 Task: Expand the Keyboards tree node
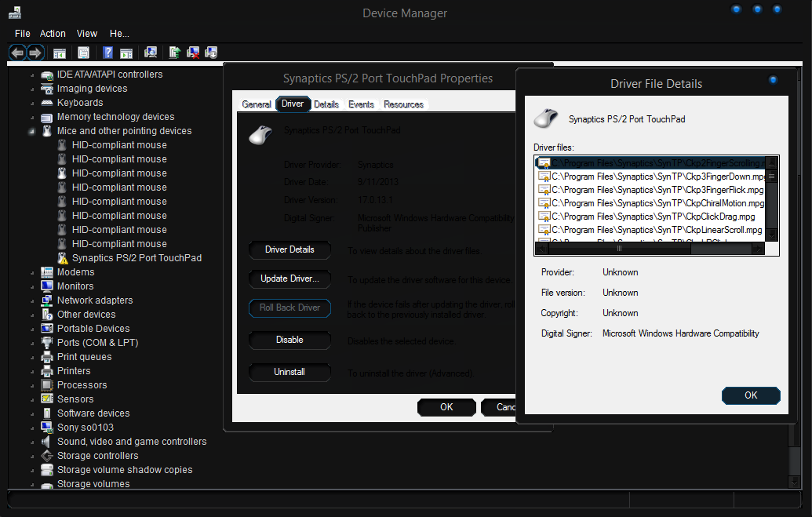coord(32,103)
